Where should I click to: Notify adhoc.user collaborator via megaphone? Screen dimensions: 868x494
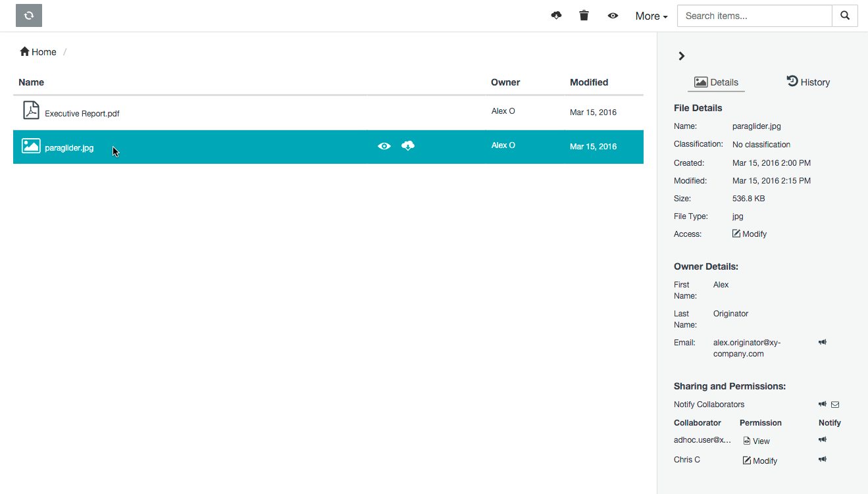823,439
